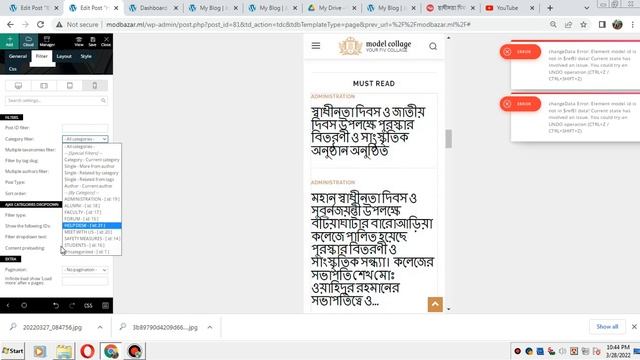This screenshot has width=640, height=360.
Task: Open the Pagination dropdown
Action: tap(85, 270)
